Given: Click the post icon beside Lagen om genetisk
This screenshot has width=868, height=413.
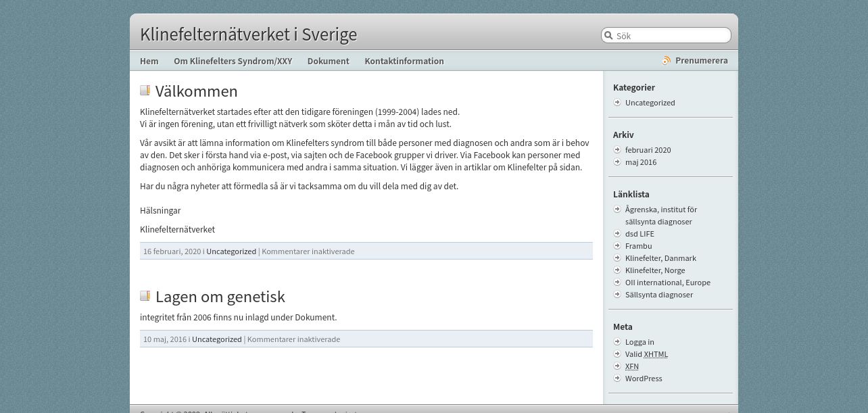Looking at the screenshot, I should point(145,296).
